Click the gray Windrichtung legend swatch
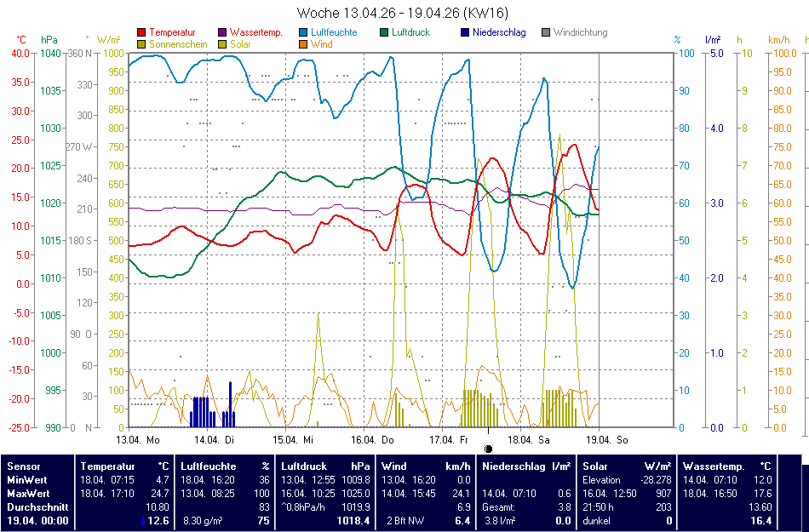Screen dimensions: 809x532 click(x=546, y=33)
